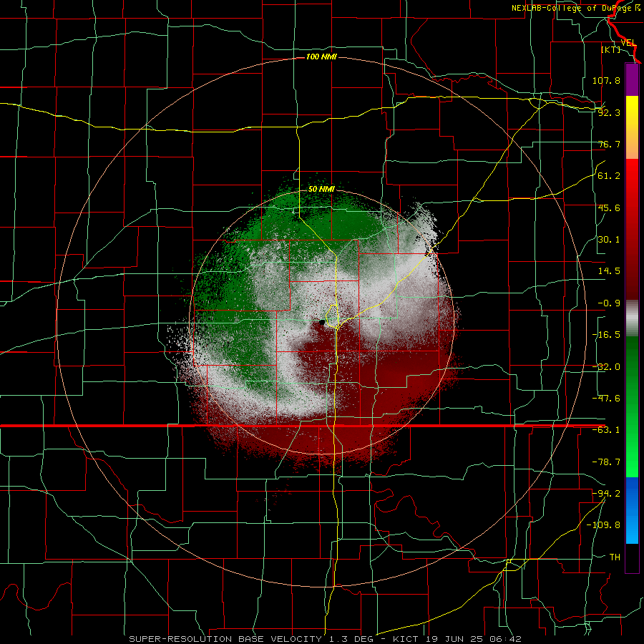Click the 61.2 legend value
The height and width of the screenshot is (644, 644).
click(x=609, y=176)
